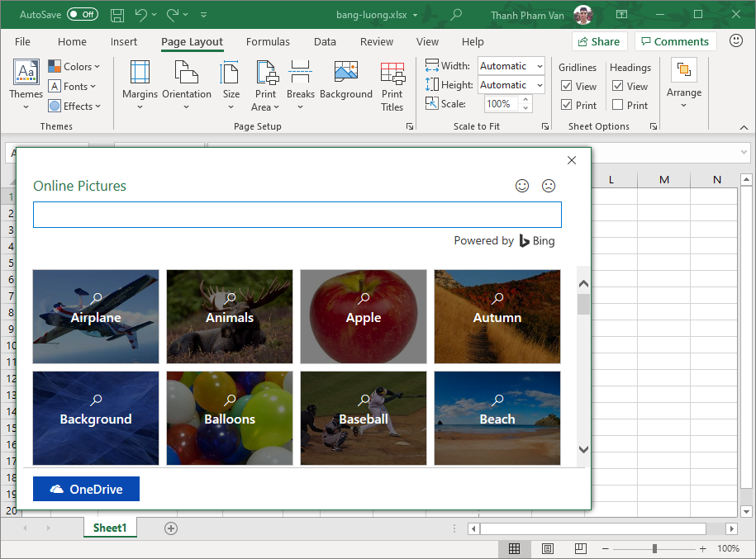The image size is (756, 559).
Task: Open the theme Effects menu
Action: click(74, 106)
